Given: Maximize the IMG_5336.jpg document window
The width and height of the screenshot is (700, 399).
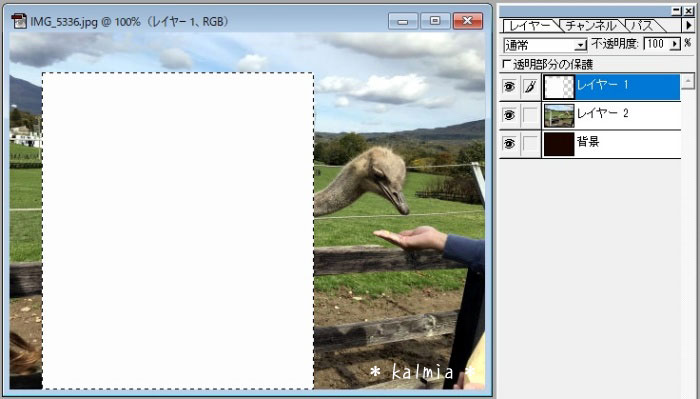Looking at the screenshot, I should click(x=435, y=21).
